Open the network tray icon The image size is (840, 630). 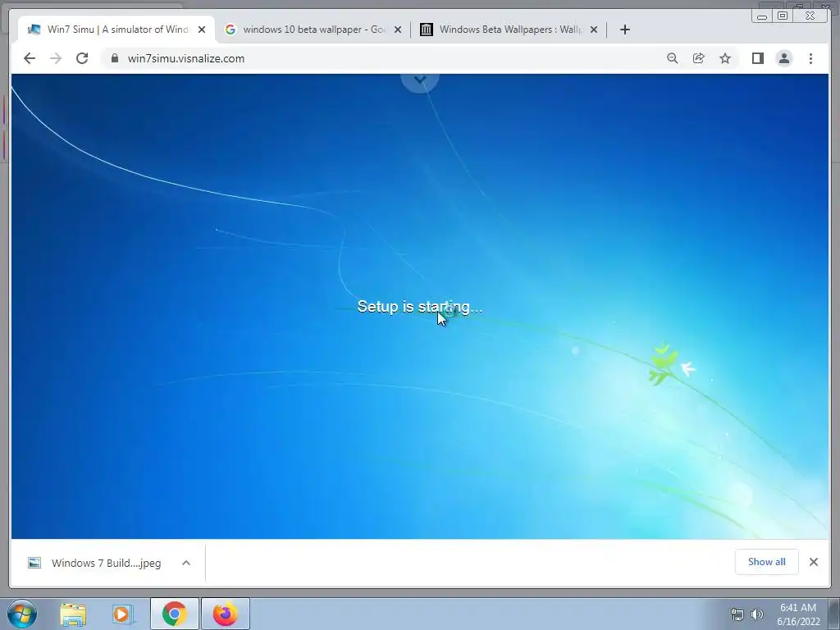point(737,614)
